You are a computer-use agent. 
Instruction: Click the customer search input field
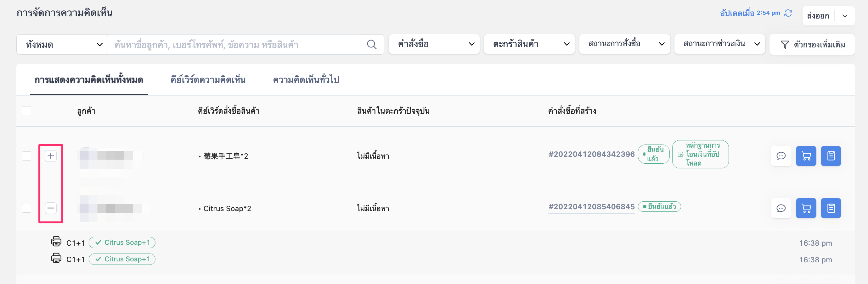click(x=234, y=44)
